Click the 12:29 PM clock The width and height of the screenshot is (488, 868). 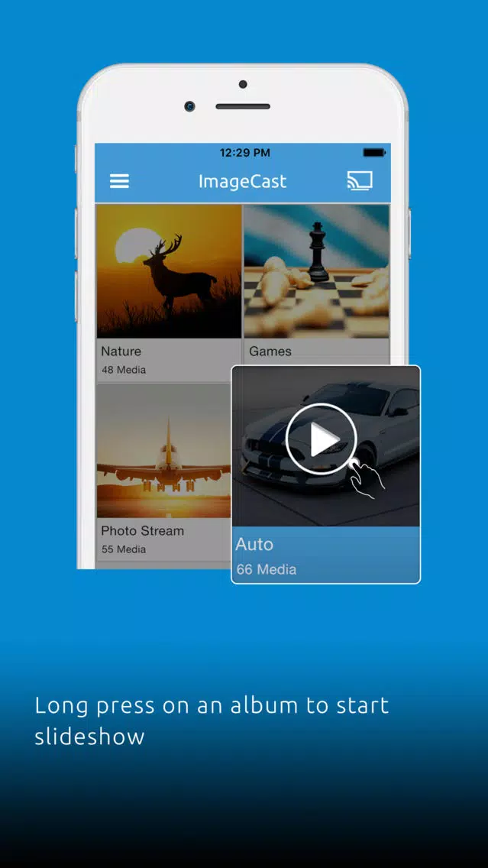pyautogui.click(x=245, y=153)
